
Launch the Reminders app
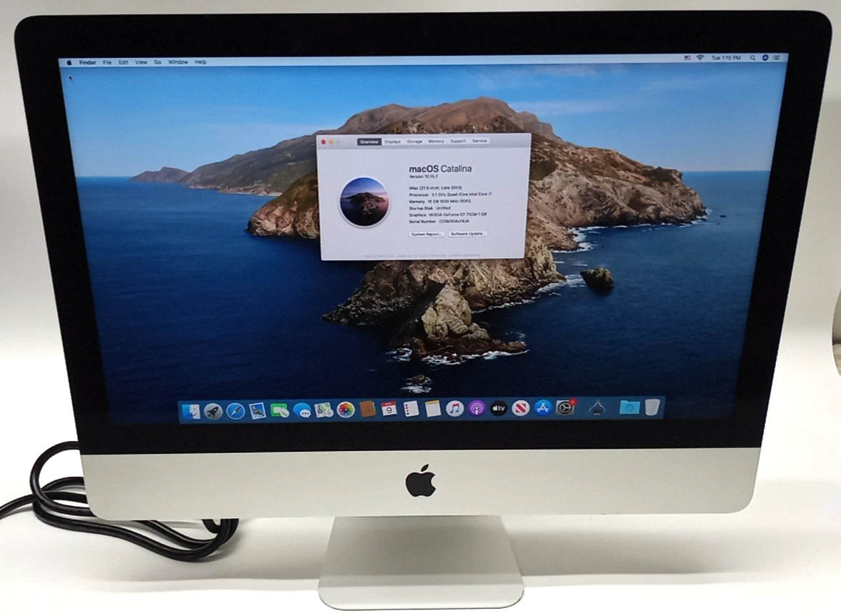[410, 410]
